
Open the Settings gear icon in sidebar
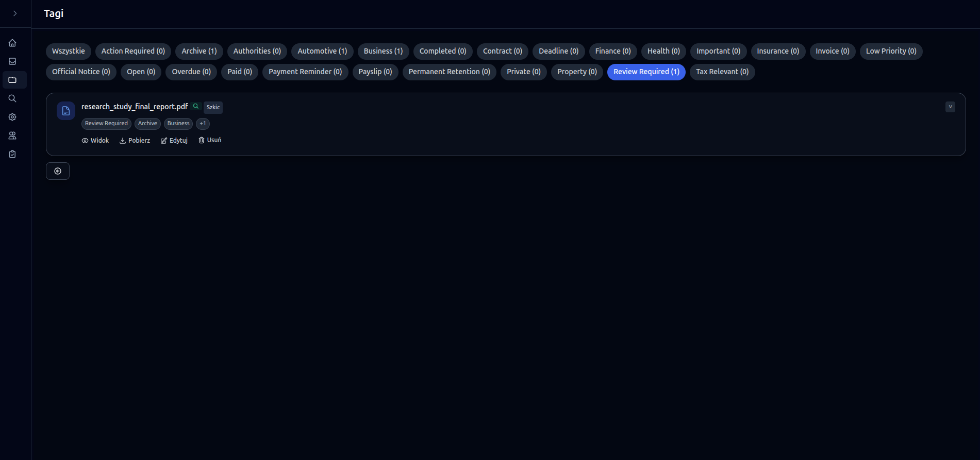tap(12, 117)
